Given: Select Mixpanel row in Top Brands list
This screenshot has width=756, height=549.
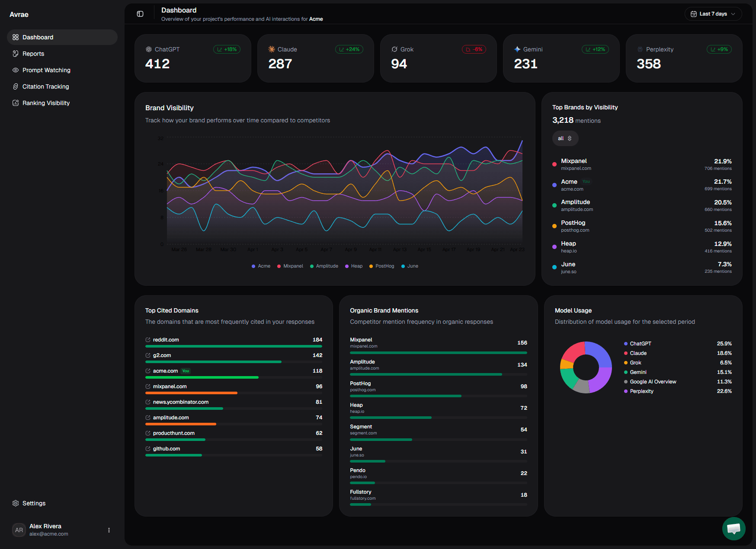Looking at the screenshot, I should pyautogui.click(x=642, y=164).
